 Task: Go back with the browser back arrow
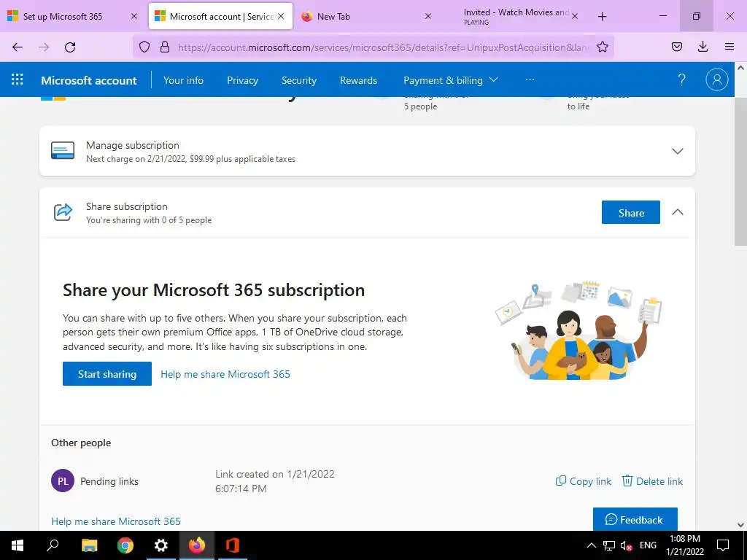(x=18, y=47)
